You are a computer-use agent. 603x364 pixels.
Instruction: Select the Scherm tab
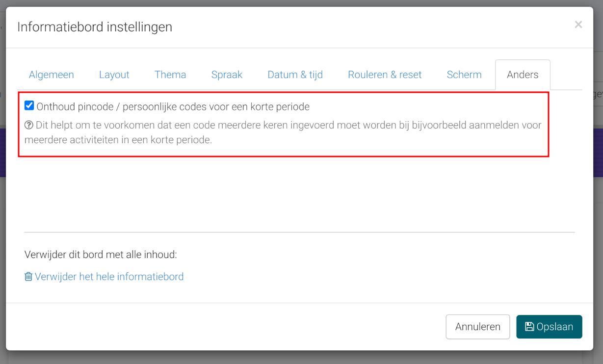coord(464,75)
